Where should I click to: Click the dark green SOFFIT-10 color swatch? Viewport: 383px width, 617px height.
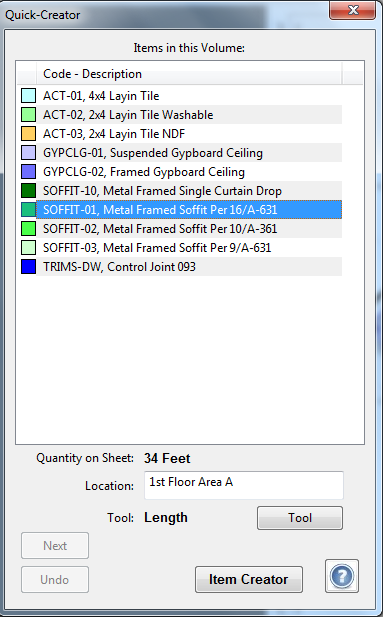[28, 190]
